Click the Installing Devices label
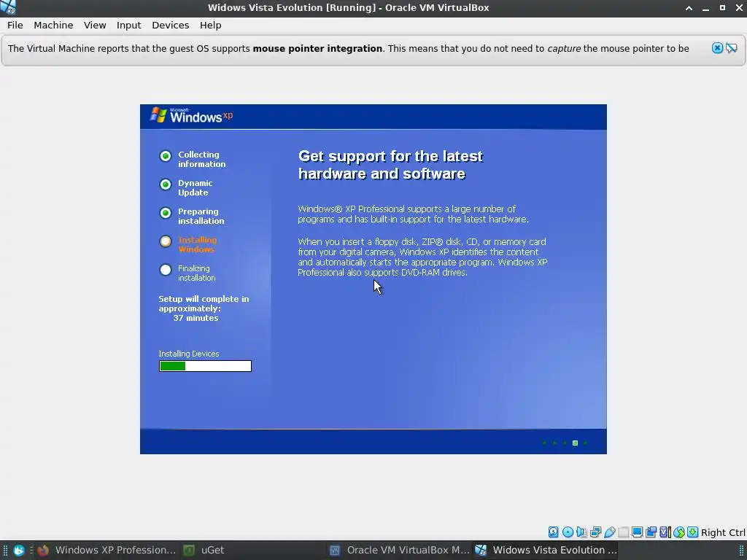Screen dimensions: 747x560 pyautogui.click(x=189, y=354)
